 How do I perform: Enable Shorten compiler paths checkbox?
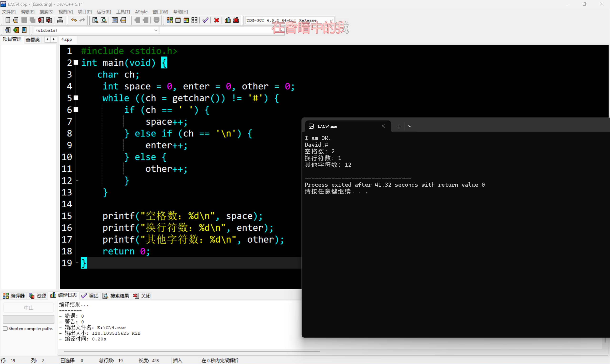click(5, 329)
